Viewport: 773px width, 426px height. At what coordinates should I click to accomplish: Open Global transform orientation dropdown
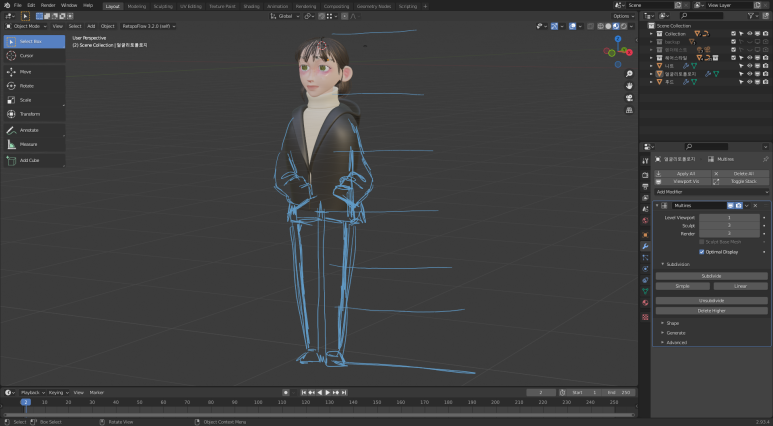click(x=285, y=16)
